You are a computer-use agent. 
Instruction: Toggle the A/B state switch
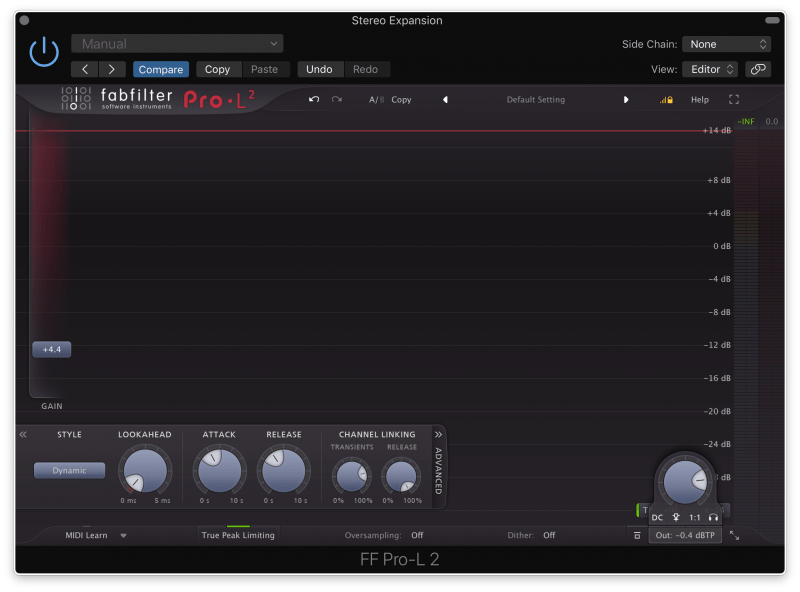[x=377, y=100]
